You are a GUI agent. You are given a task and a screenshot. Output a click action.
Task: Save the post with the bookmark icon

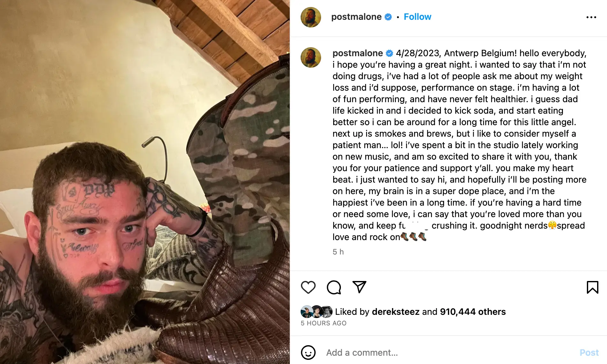click(592, 287)
